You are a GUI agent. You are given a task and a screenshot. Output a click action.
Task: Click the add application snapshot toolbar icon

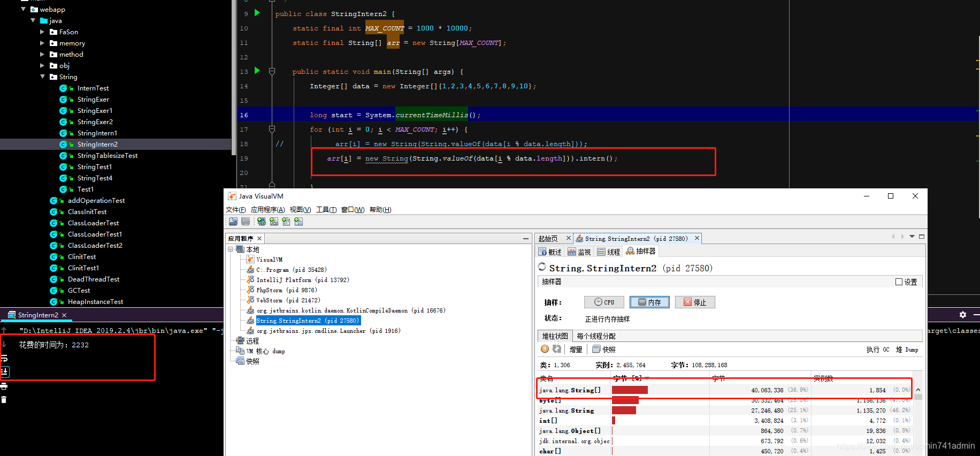point(298,221)
